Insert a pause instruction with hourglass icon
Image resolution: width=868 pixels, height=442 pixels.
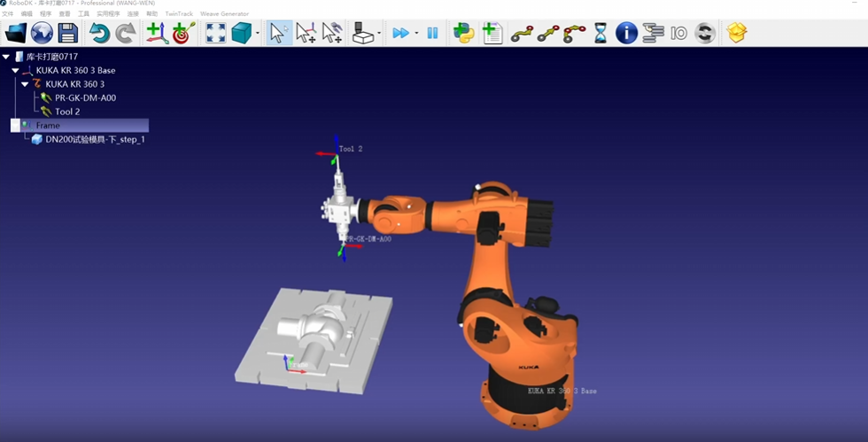pos(601,34)
